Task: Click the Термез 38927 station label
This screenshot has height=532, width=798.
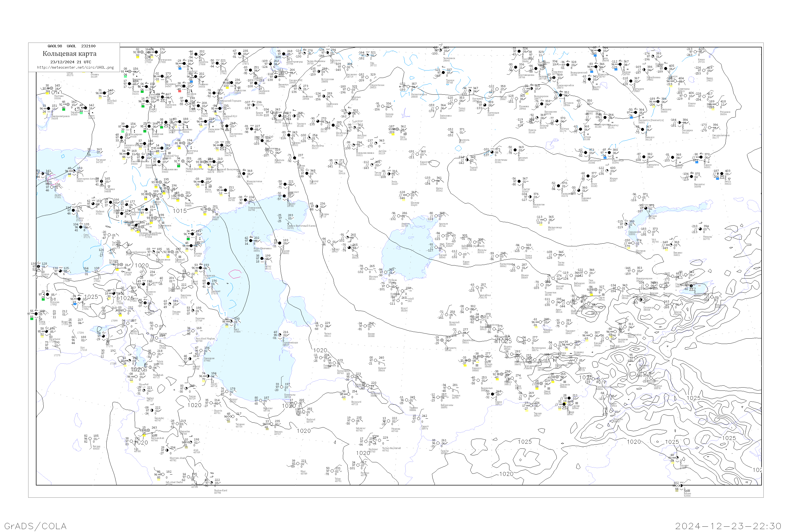Action: pyautogui.click(x=537, y=414)
